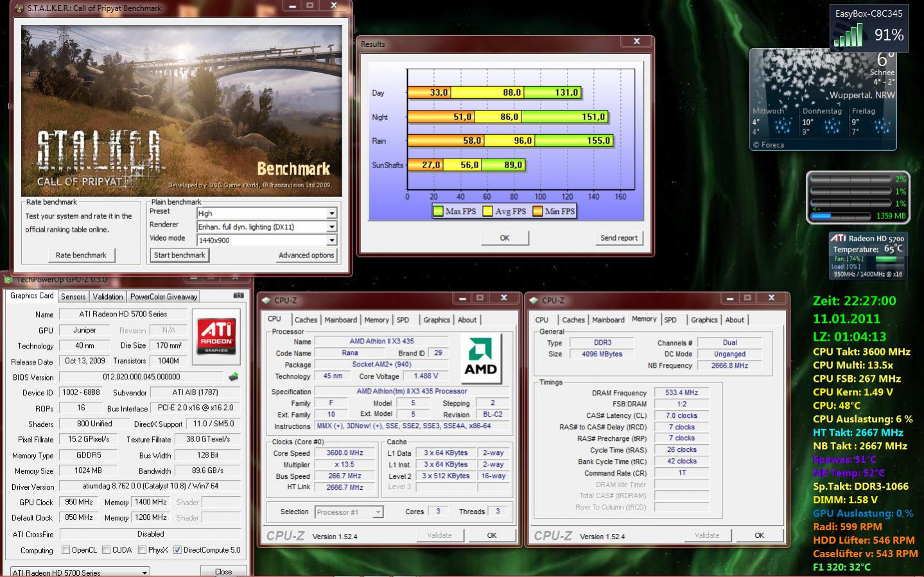924x577 pixels.
Task: Click the Start benchmark button
Action: pos(179,255)
